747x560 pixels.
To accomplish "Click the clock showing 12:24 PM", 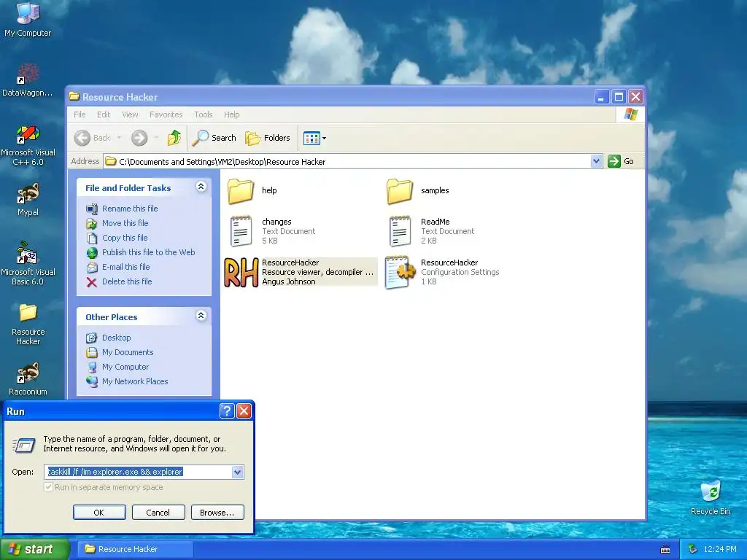I will [720, 549].
